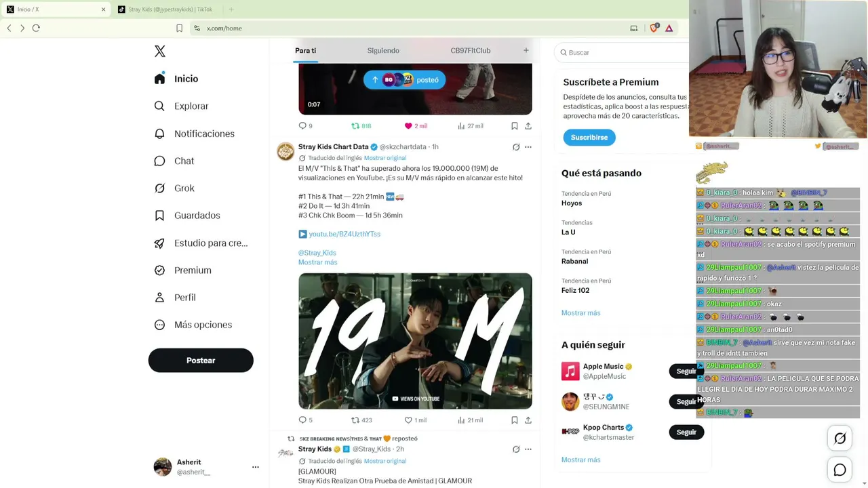Open Notificaciones in the sidebar
The width and height of the screenshot is (868, 488).
pyautogui.click(x=194, y=134)
